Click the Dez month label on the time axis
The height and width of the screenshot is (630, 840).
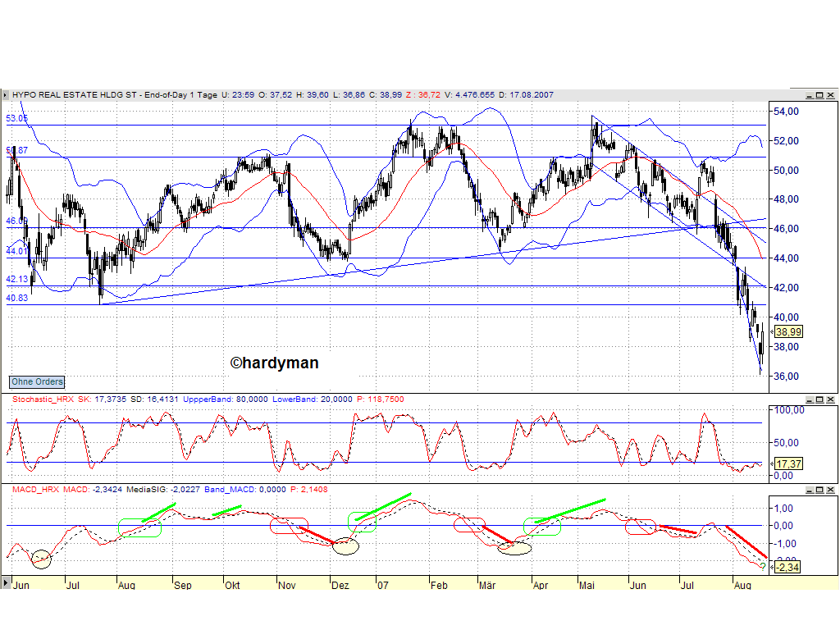[x=339, y=587]
